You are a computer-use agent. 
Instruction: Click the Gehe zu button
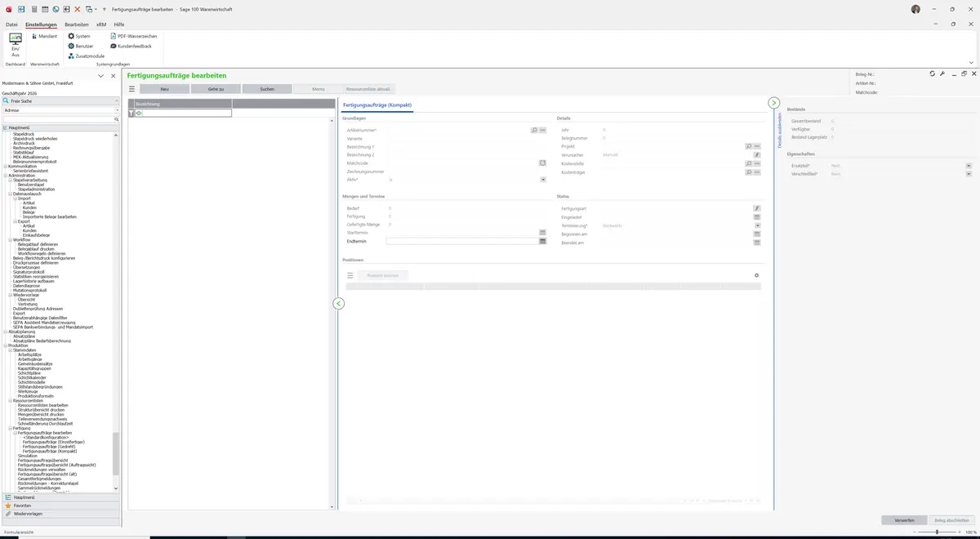[216, 88]
